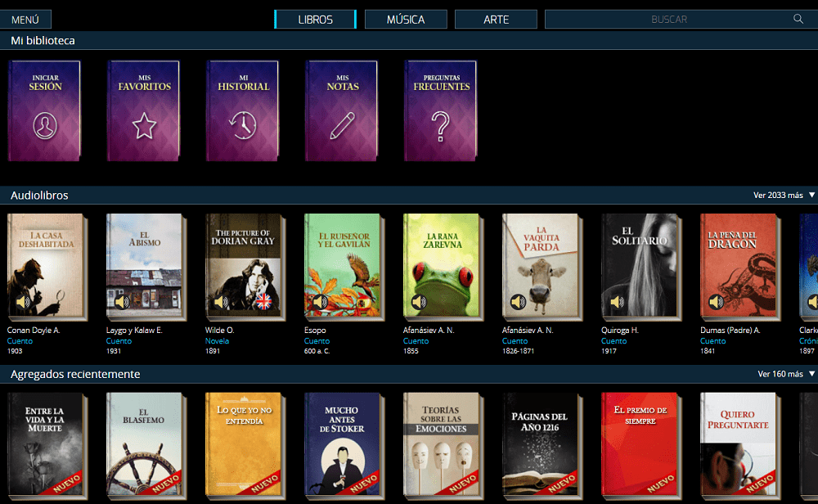Click author Dumas (Padre) A.
The width and height of the screenshot is (818, 504).
coord(730,331)
